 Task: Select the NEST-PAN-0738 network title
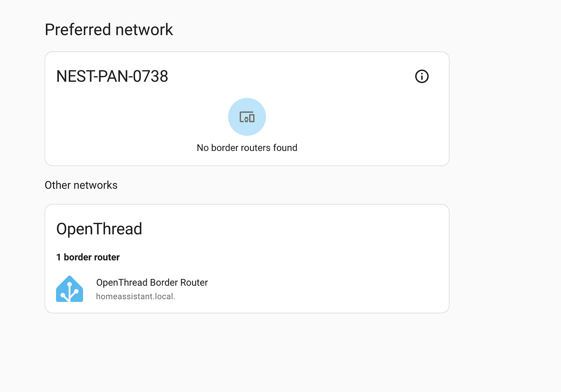pyautogui.click(x=112, y=76)
